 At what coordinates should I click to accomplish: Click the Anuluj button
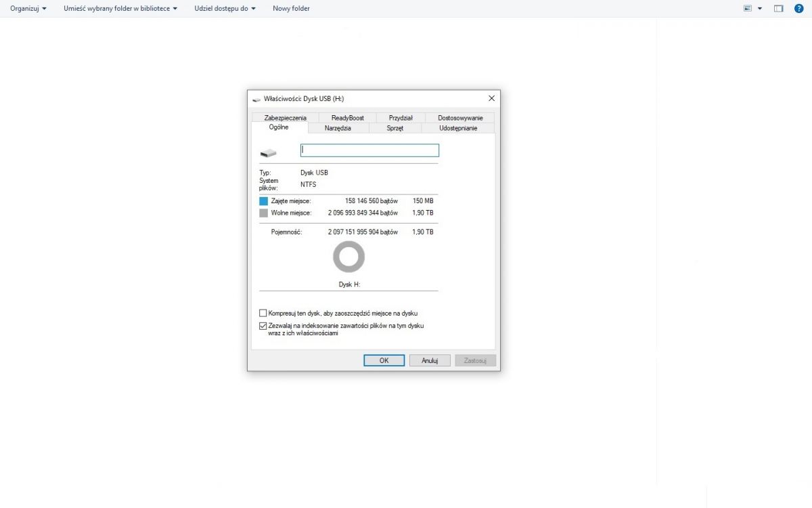coord(430,360)
